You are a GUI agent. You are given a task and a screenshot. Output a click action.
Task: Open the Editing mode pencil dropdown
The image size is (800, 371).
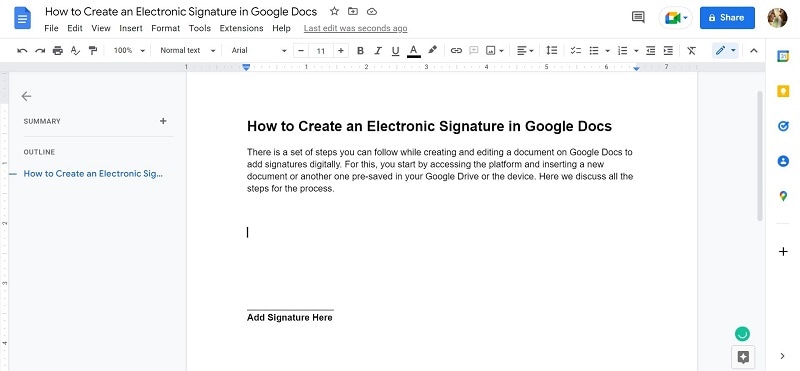726,51
